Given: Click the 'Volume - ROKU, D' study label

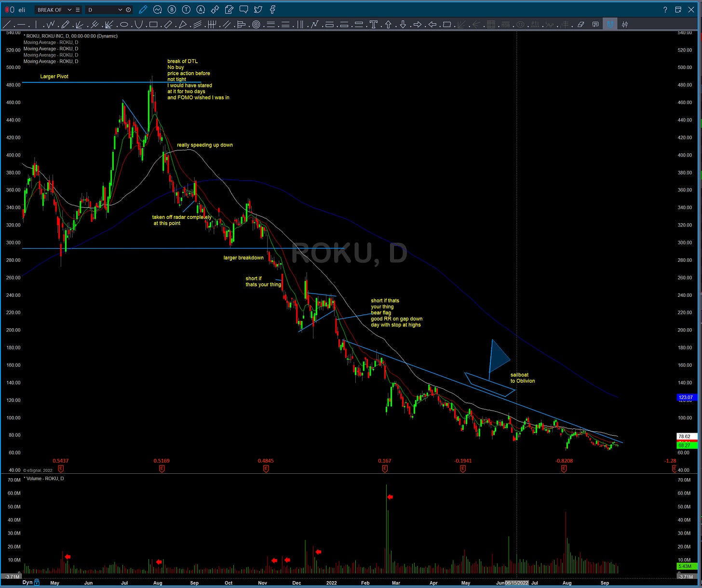Looking at the screenshot, I should [x=44, y=479].
